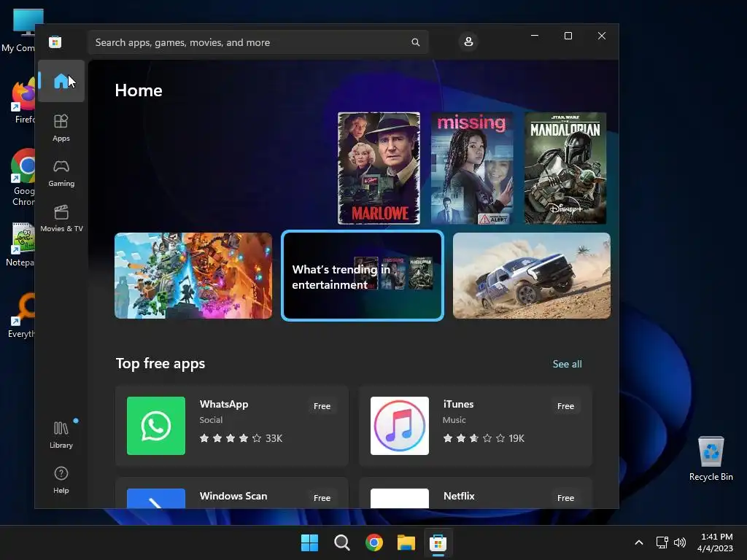Click the iTunes app icon

(x=400, y=426)
